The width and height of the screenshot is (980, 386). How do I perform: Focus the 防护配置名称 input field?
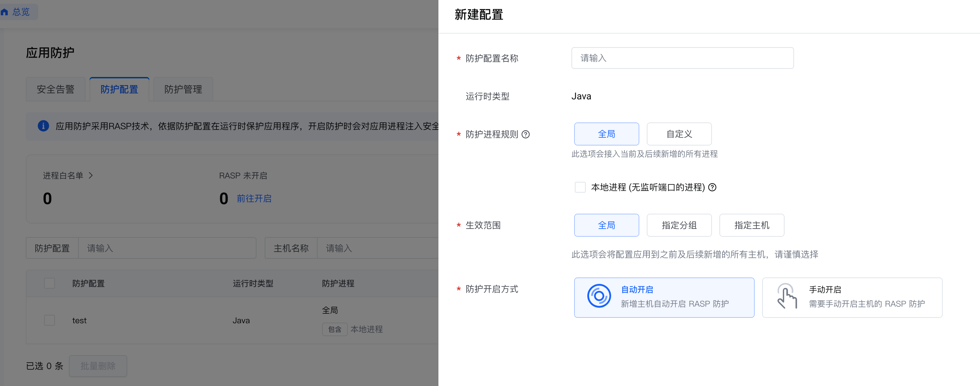(682, 58)
